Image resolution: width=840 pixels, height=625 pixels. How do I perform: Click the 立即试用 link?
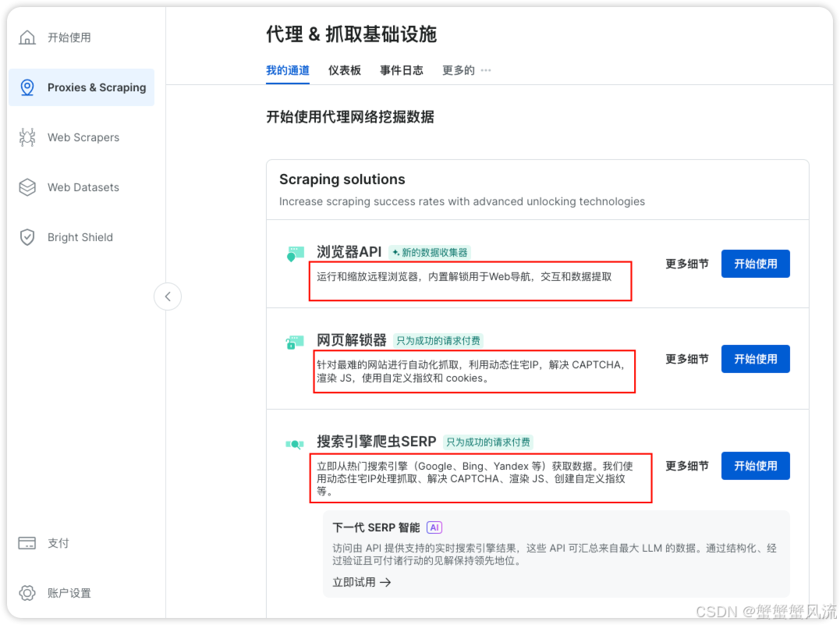coord(362,582)
